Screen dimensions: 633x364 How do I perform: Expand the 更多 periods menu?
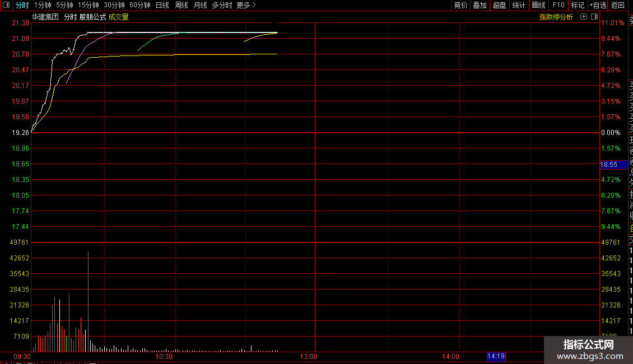246,5
